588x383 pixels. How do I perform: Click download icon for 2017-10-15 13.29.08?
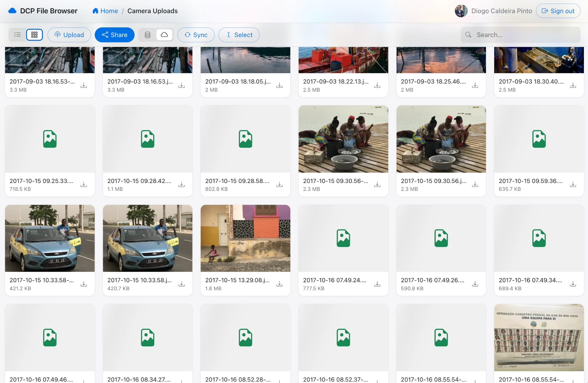coord(280,284)
